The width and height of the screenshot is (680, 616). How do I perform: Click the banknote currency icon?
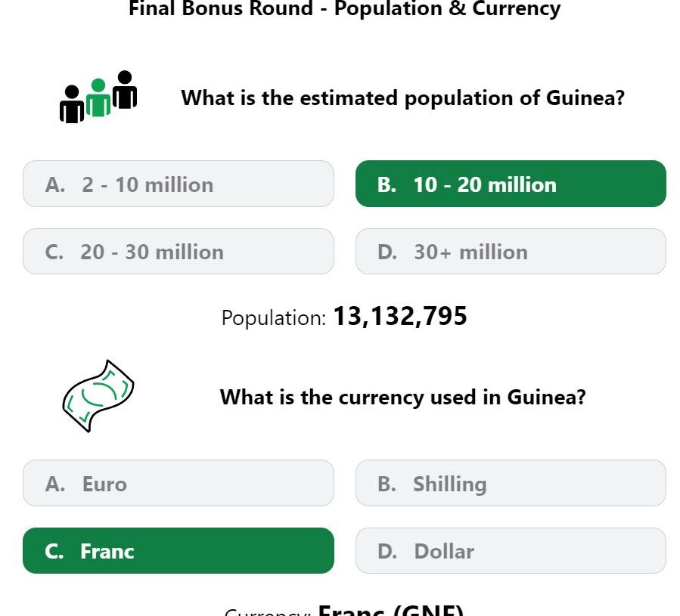[98, 396]
